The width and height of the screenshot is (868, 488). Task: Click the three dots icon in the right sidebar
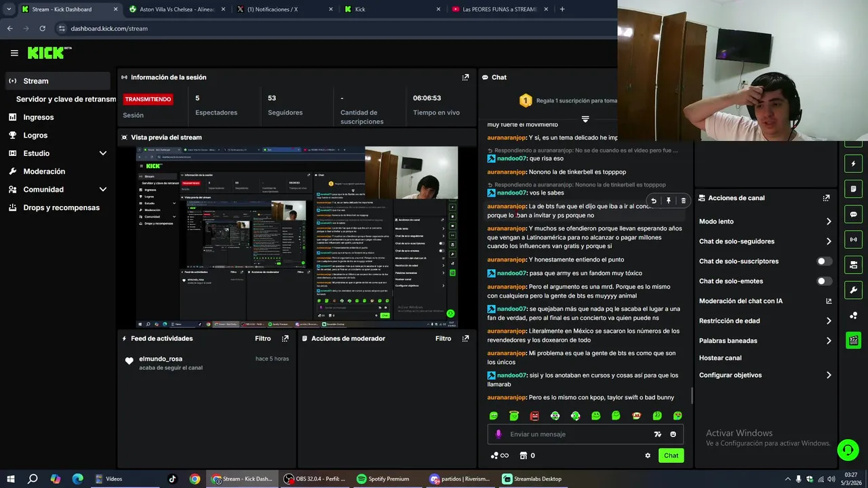point(853,315)
